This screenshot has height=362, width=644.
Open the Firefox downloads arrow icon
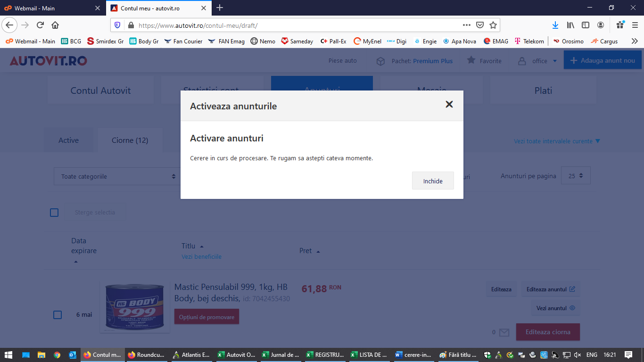pyautogui.click(x=555, y=25)
